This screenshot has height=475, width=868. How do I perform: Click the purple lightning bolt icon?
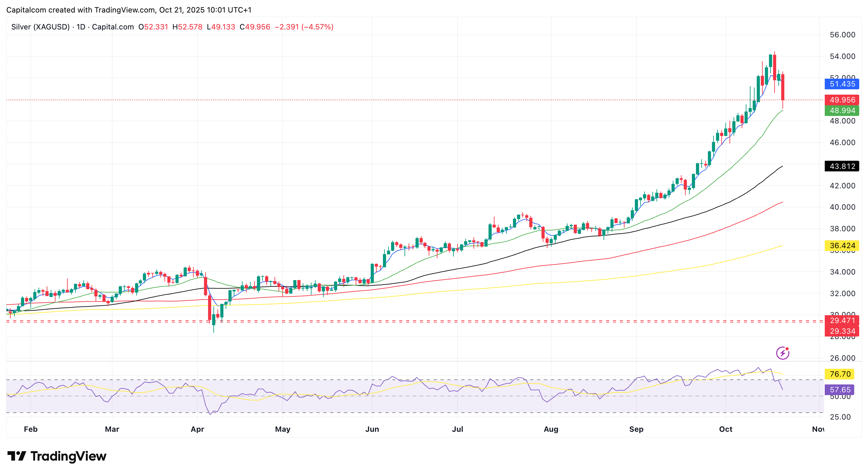click(782, 353)
